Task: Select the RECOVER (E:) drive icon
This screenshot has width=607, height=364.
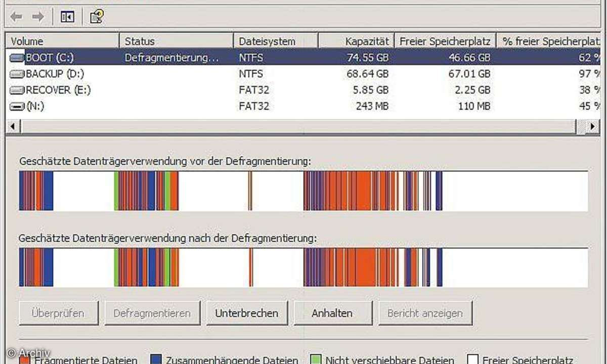Action: pyautogui.click(x=17, y=90)
